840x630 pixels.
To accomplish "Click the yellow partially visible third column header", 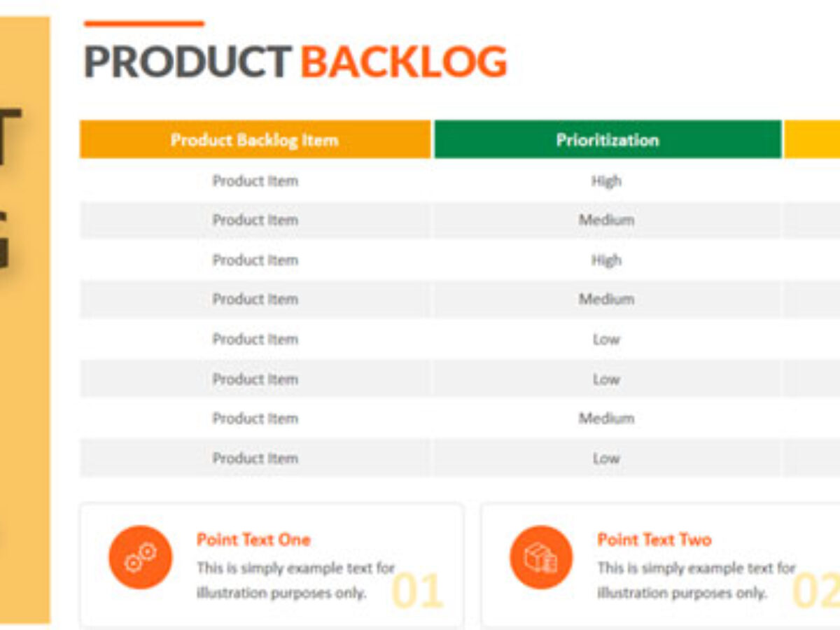I will pos(812,139).
